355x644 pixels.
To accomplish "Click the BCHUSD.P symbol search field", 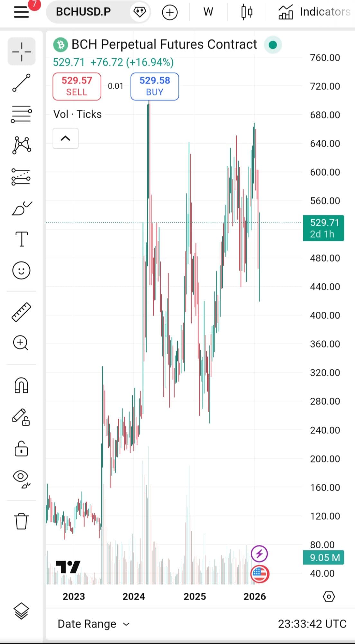I will click(x=84, y=12).
